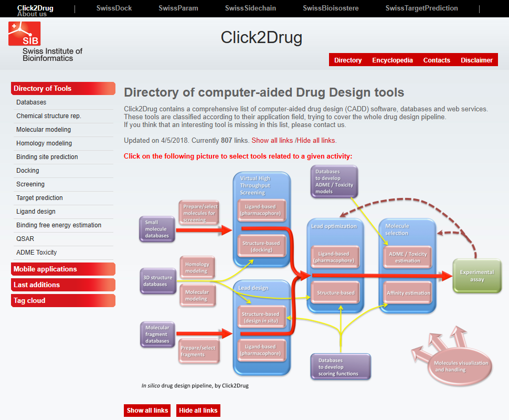Screen dimensions: 509x420
Task: Select Ligand-based (pharmacophore) under Lead design
Action: (x=262, y=350)
